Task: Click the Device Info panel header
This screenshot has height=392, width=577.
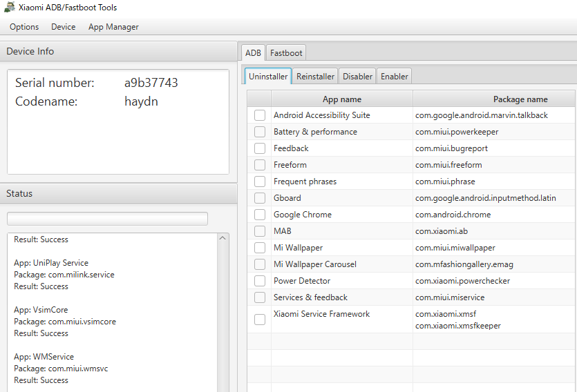Action: [x=118, y=52]
